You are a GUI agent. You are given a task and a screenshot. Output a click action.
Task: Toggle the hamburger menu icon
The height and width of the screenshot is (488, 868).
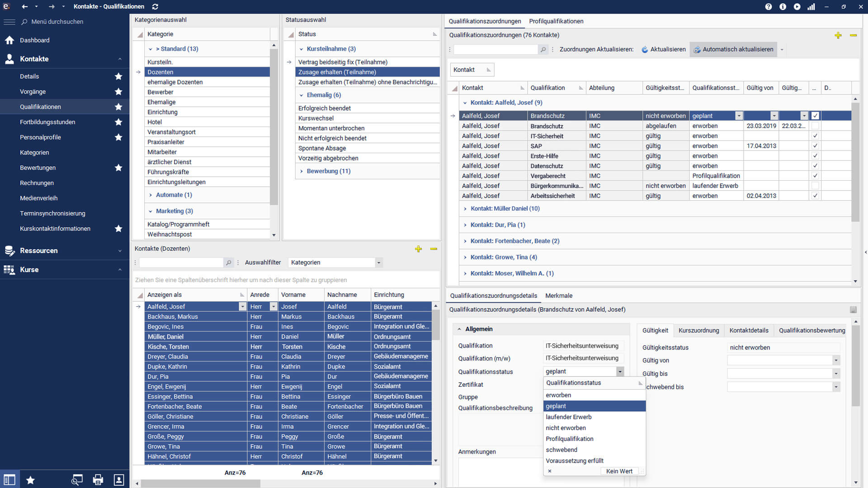pos(9,22)
